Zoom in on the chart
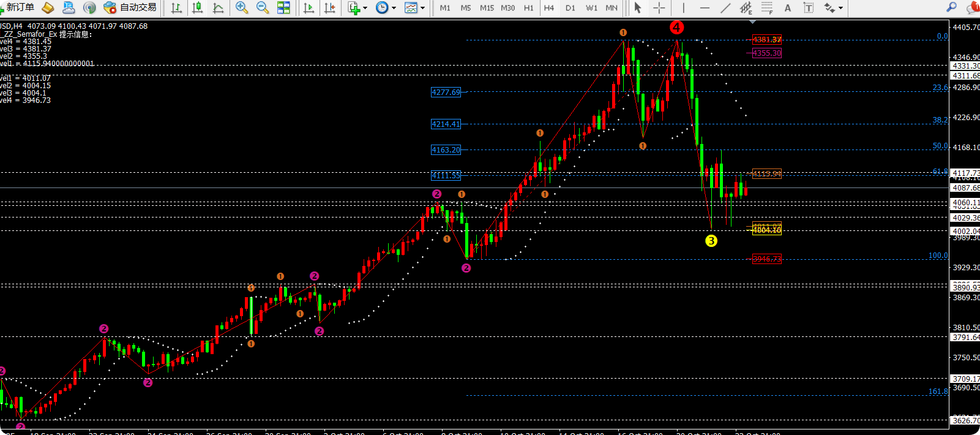Viewport: 980px width, 435px height. (242, 8)
